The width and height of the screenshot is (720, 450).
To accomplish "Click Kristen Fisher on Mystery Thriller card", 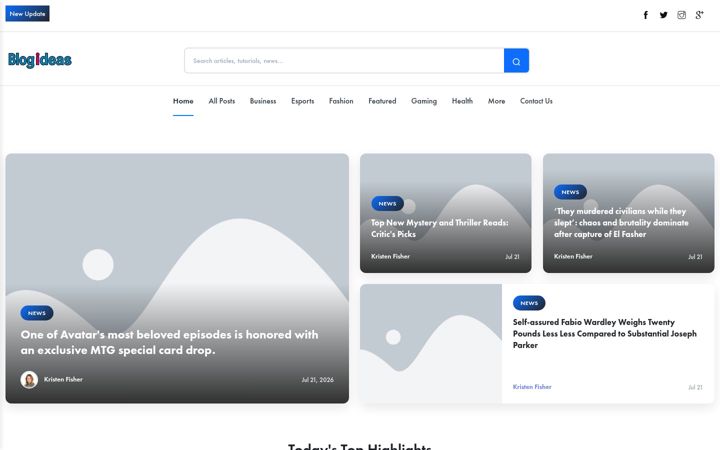I will point(390,256).
